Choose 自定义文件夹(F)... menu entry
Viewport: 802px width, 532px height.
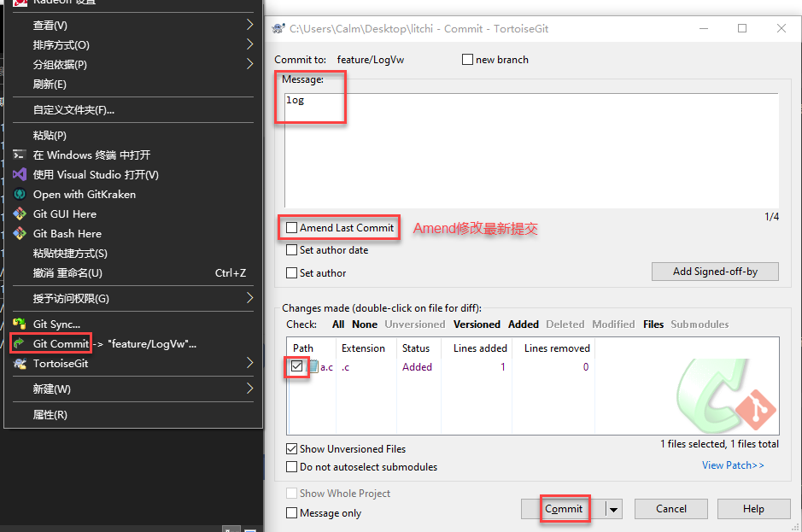(x=133, y=109)
